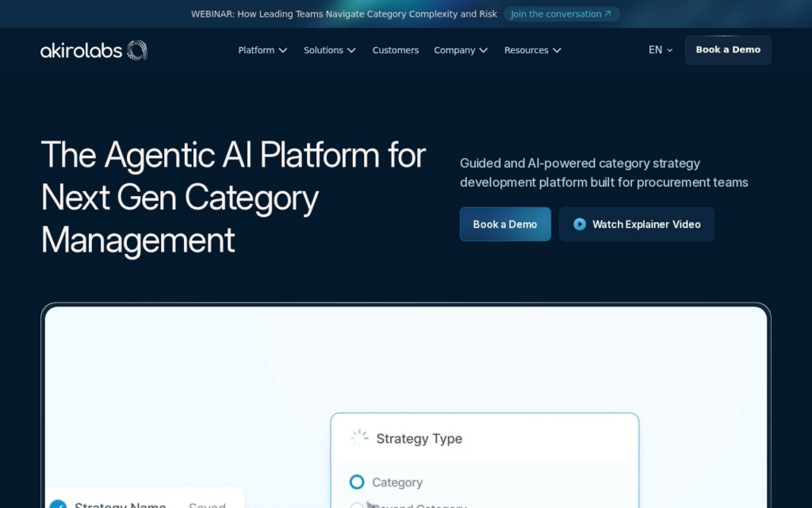Expand the Solutions menu chevron

tap(351, 50)
